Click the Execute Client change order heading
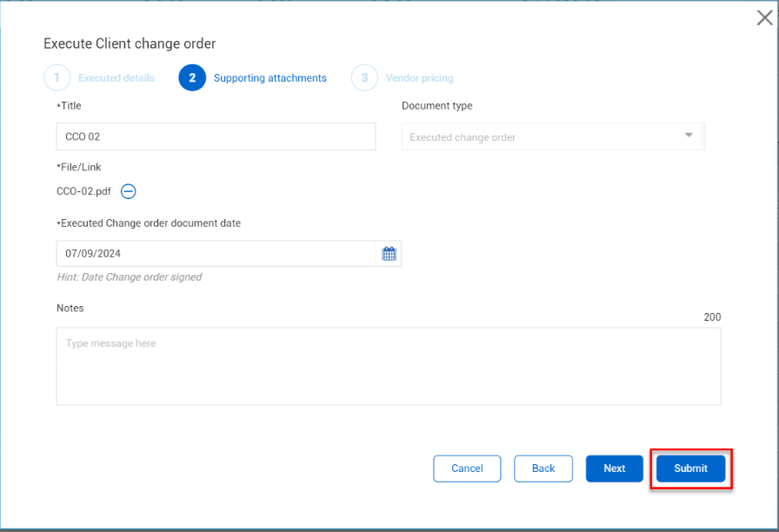779x532 pixels. coord(130,43)
